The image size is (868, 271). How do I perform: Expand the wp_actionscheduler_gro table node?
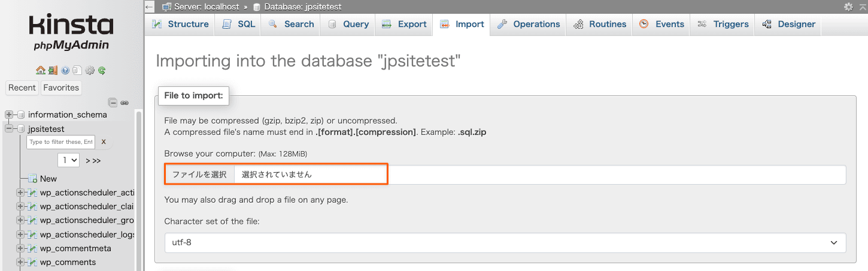coord(21,221)
